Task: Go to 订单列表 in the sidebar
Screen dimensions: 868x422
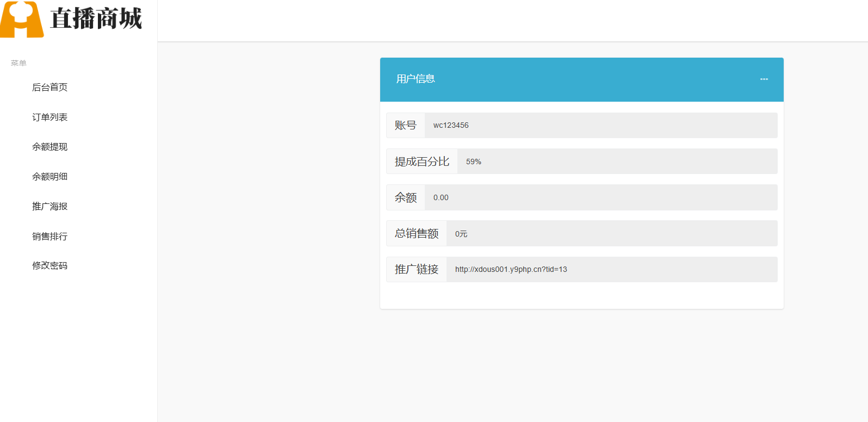Action: pyautogui.click(x=49, y=117)
